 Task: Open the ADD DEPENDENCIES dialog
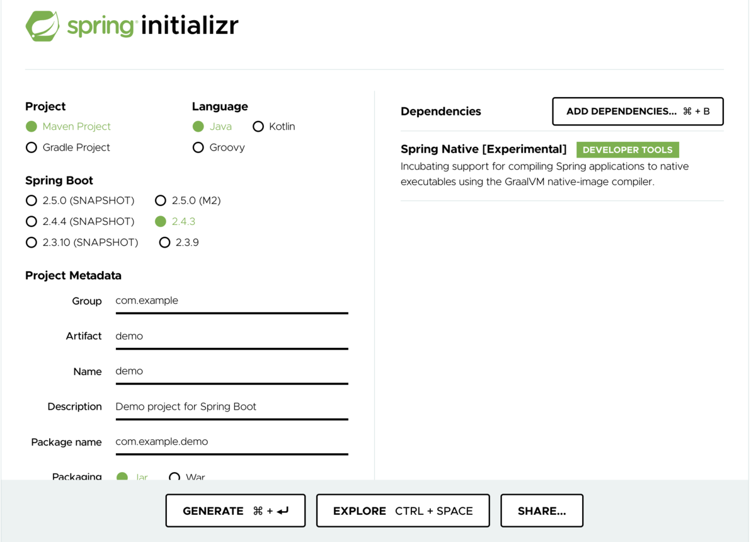pos(638,111)
